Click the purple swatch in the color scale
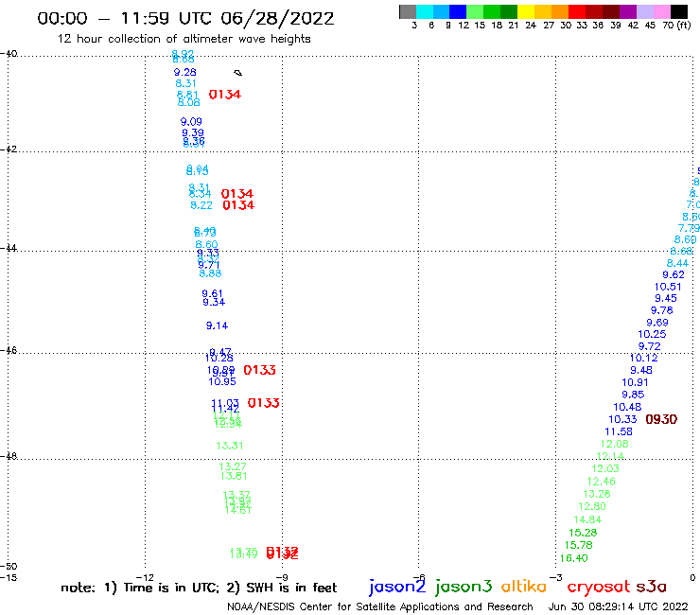The width and height of the screenshot is (700, 615). tap(628, 11)
